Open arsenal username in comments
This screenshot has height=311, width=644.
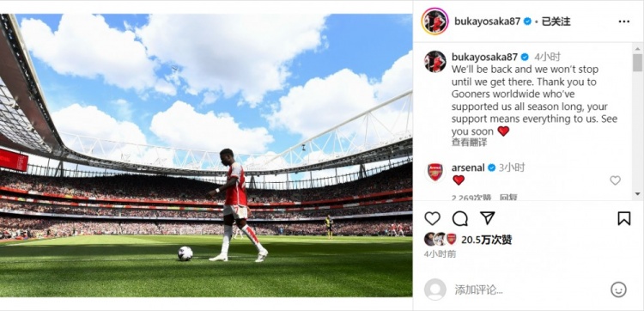(x=468, y=168)
